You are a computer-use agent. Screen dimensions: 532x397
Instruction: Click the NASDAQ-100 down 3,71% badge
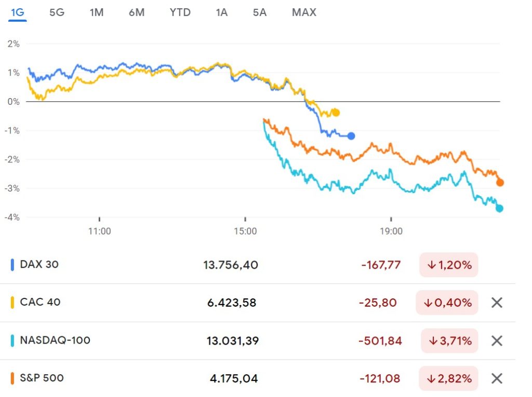[x=449, y=341]
